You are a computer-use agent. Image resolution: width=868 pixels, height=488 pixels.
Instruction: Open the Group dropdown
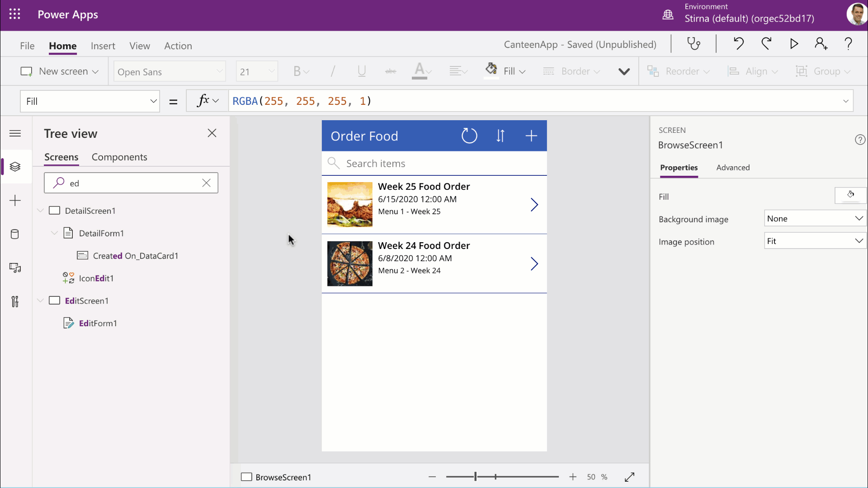(x=823, y=71)
